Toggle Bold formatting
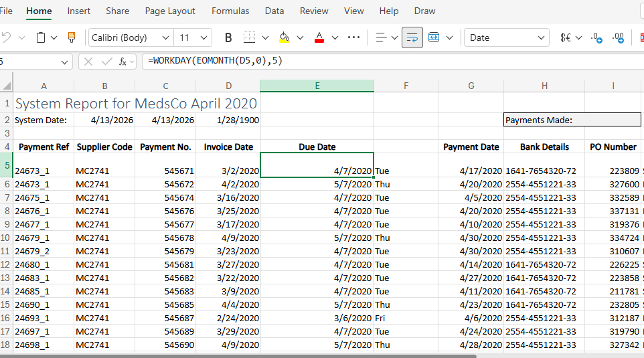Viewport: 644px width, 358px height. point(228,37)
